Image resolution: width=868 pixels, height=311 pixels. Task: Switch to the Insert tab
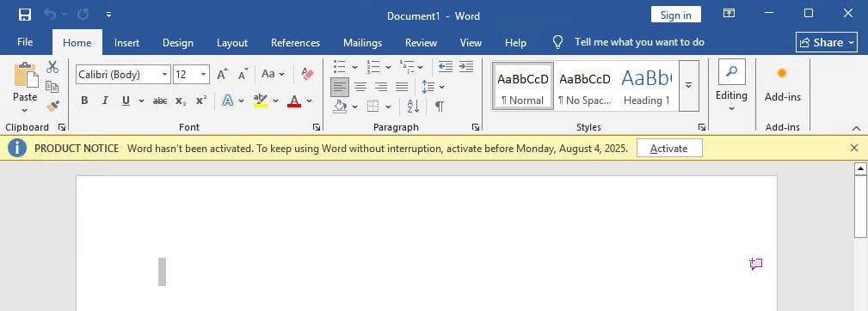(x=126, y=43)
